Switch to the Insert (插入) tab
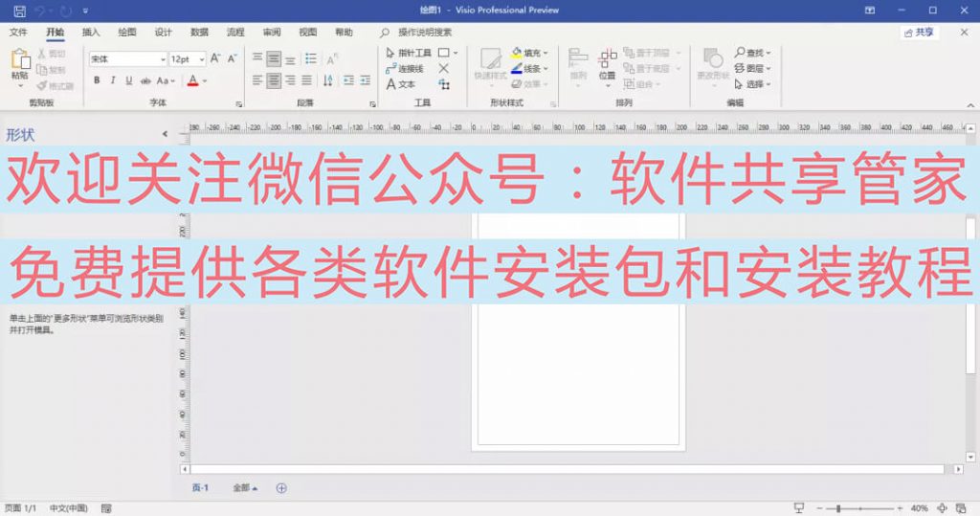 [x=91, y=32]
